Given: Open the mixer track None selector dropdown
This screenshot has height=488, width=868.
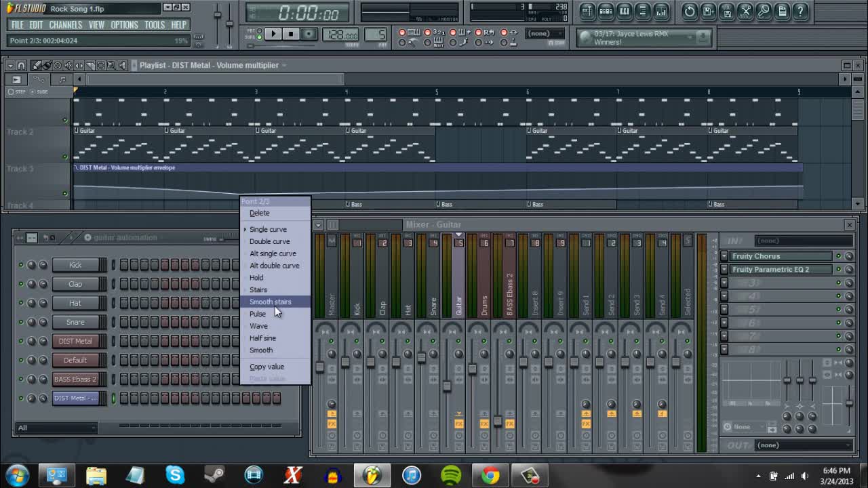Looking at the screenshot, I should click(x=747, y=427).
